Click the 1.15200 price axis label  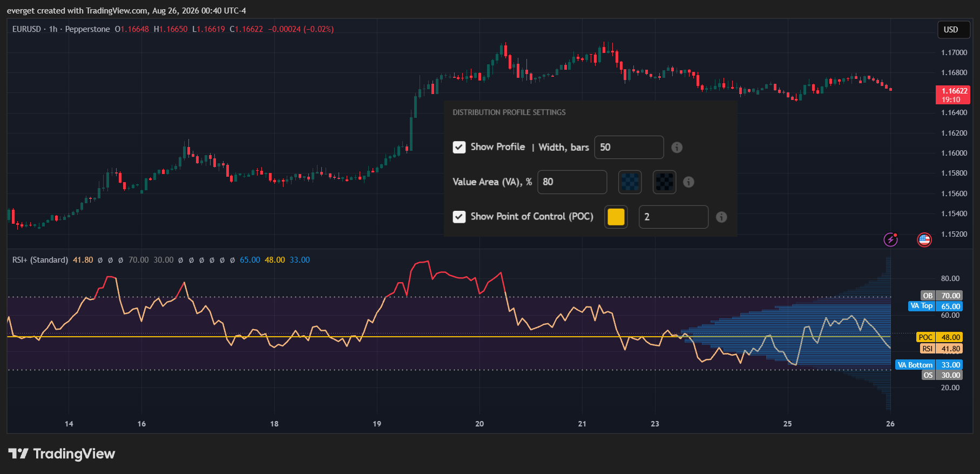coord(954,234)
